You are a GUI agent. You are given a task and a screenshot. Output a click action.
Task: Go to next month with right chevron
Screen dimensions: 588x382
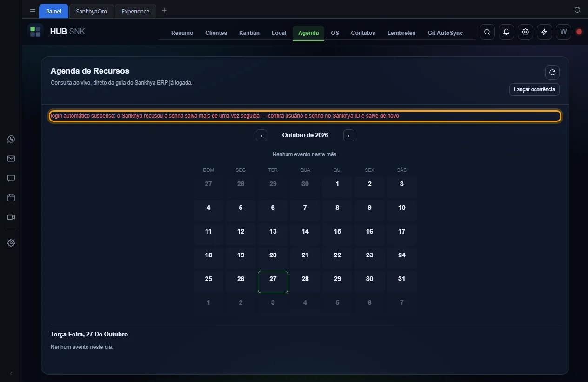click(x=349, y=135)
